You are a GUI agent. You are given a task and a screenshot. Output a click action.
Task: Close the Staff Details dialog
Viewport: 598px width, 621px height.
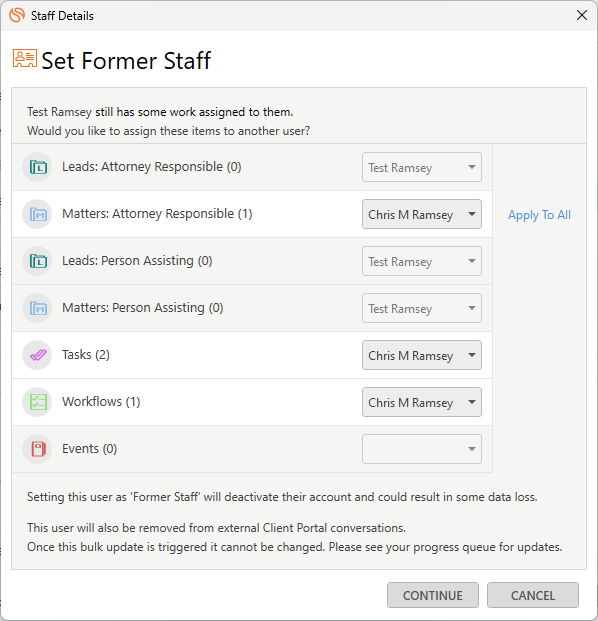tap(582, 15)
